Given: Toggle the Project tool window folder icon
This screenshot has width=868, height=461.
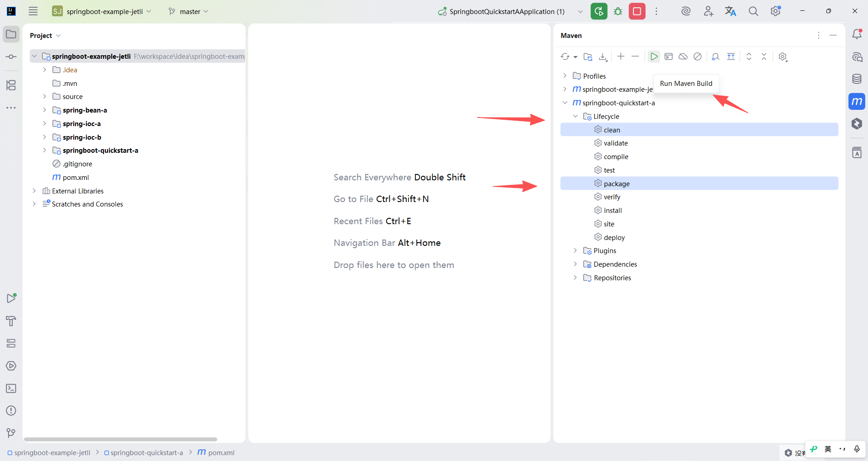Looking at the screenshot, I should 11,34.
